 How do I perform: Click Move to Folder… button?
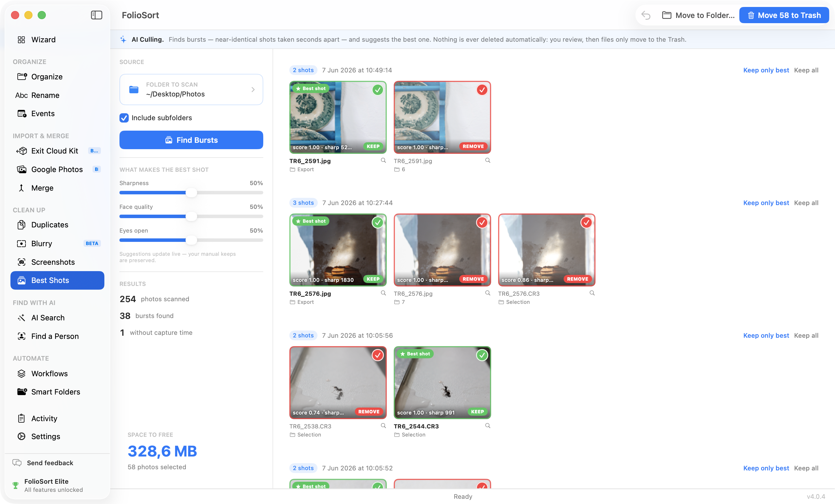click(x=698, y=15)
